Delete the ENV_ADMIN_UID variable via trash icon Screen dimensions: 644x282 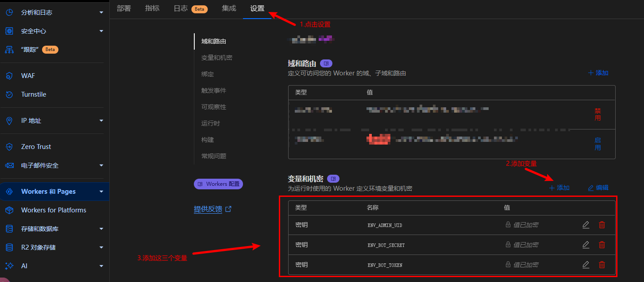[x=602, y=225]
